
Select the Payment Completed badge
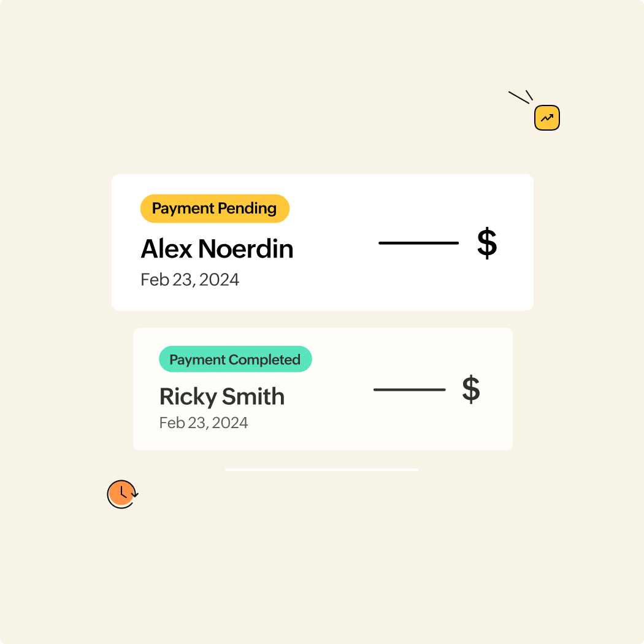coord(236,359)
